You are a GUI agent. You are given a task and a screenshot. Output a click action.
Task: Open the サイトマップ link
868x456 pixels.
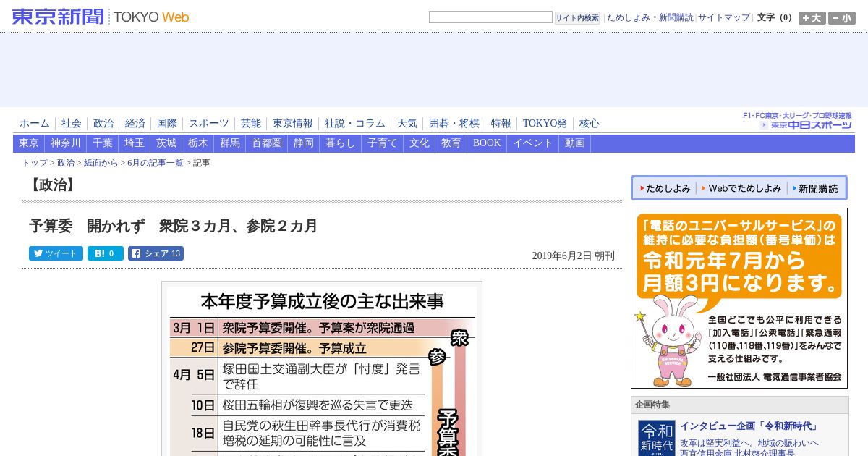click(x=724, y=17)
